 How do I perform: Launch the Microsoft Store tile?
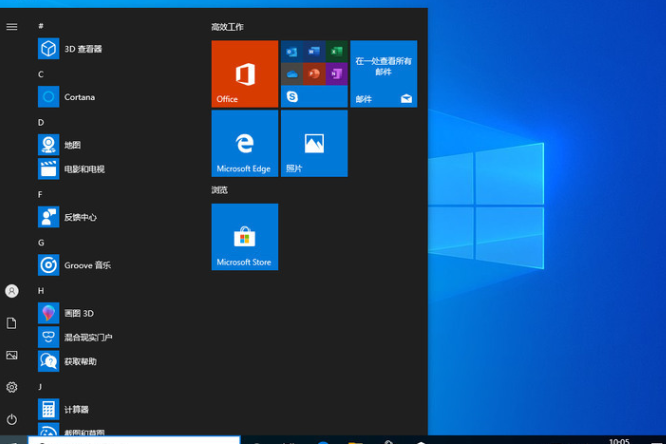244,237
